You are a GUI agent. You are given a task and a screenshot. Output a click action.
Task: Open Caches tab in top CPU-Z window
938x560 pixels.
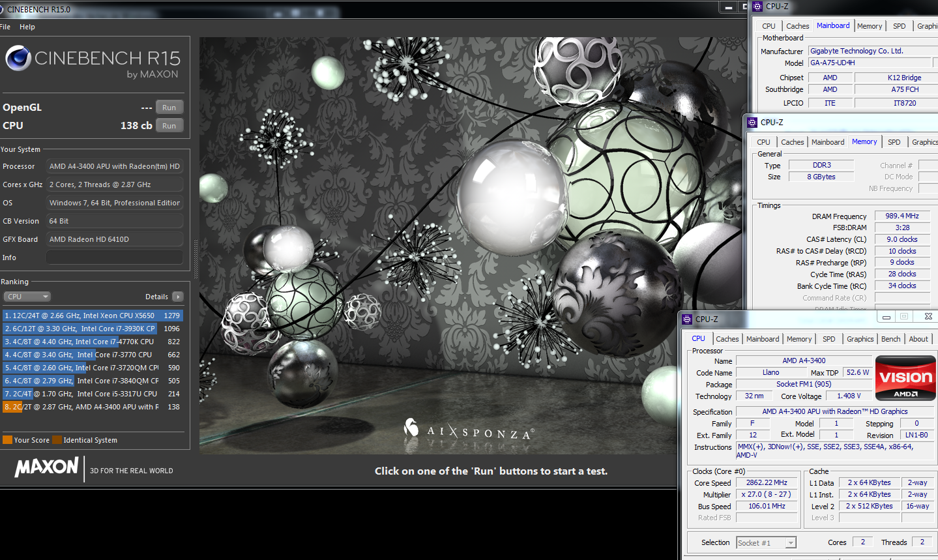click(797, 26)
